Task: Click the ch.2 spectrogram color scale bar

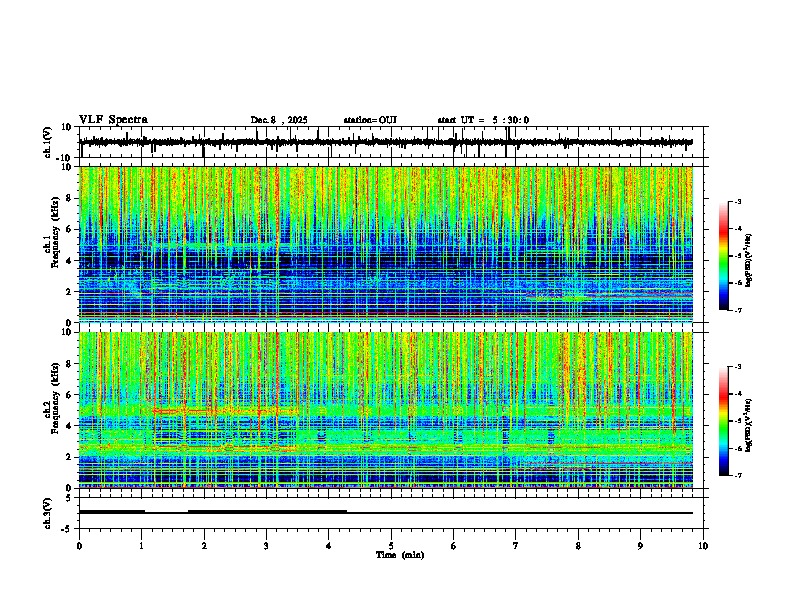Action: click(723, 421)
